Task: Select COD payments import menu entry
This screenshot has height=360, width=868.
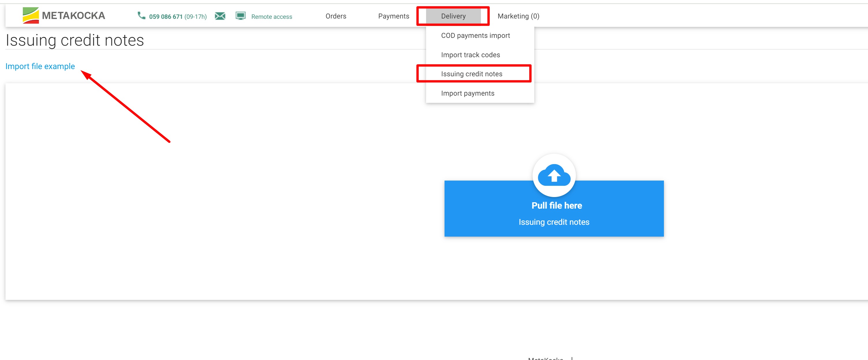Action: pyautogui.click(x=475, y=36)
